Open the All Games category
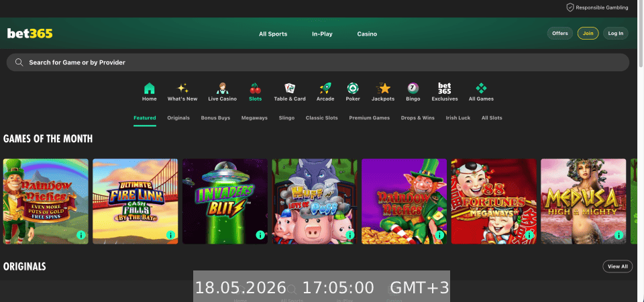Screen dimensions: 644x302 (481, 92)
